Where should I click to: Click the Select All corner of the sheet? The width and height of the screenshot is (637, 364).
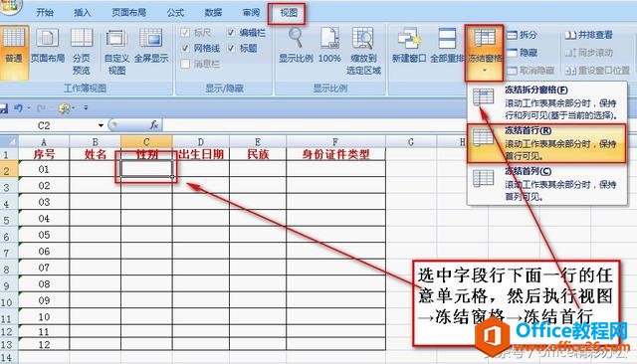9,141
